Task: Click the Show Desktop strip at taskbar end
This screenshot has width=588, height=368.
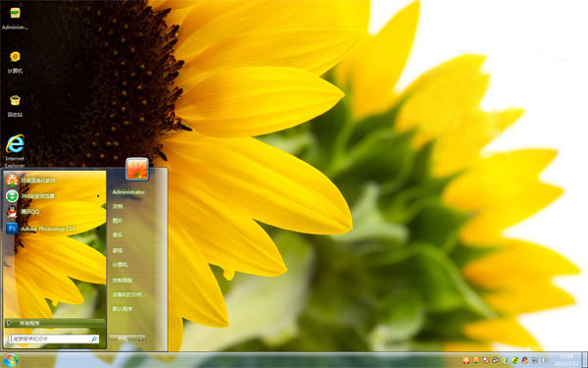Action: click(x=584, y=360)
